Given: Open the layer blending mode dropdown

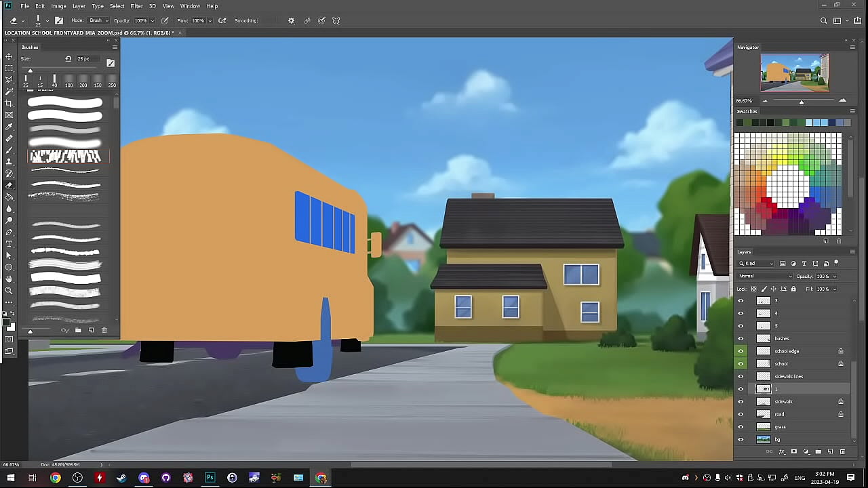Looking at the screenshot, I should [x=765, y=276].
